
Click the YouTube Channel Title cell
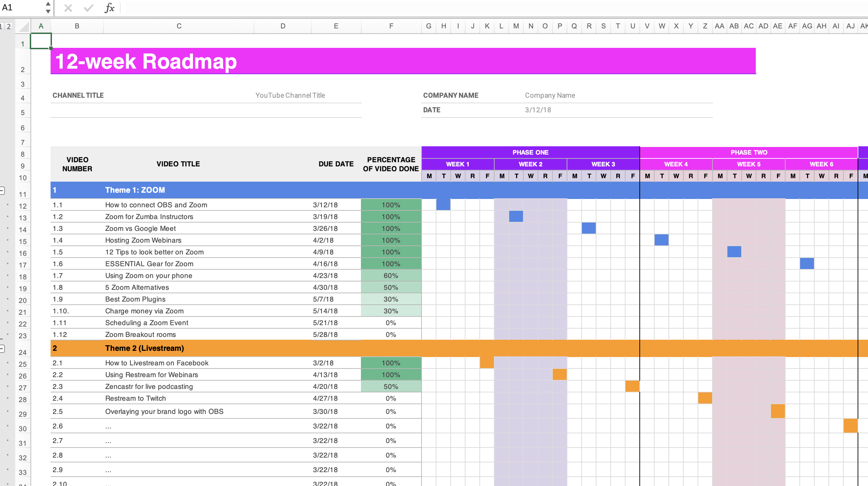[x=290, y=95]
